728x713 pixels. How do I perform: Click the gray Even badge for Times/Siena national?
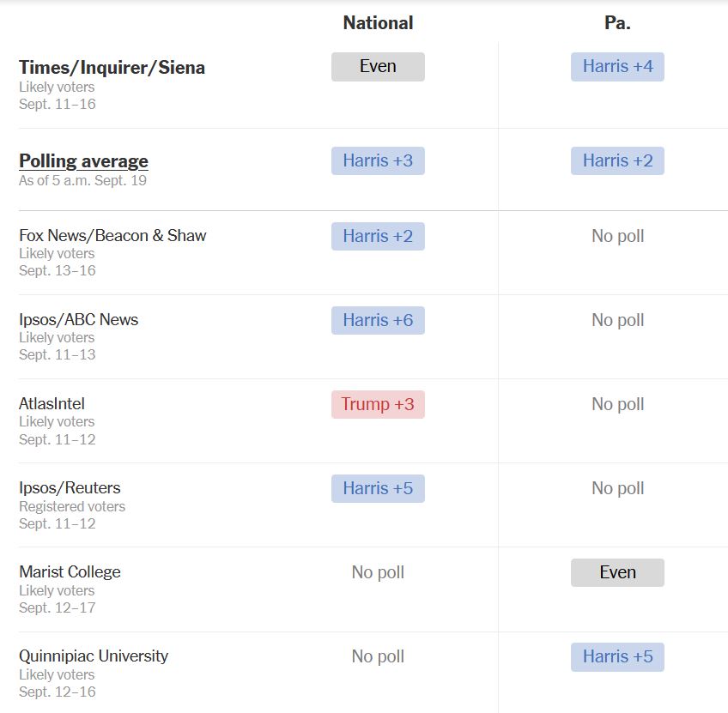[x=378, y=67]
